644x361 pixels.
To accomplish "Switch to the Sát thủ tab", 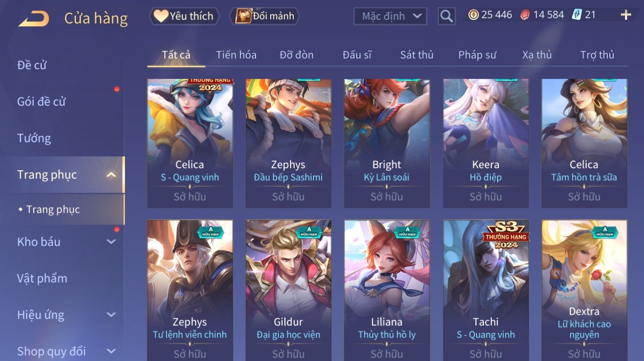I will tap(417, 55).
